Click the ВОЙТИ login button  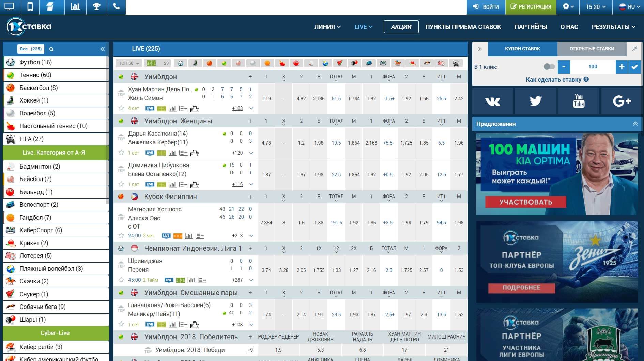(x=486, y=7)
